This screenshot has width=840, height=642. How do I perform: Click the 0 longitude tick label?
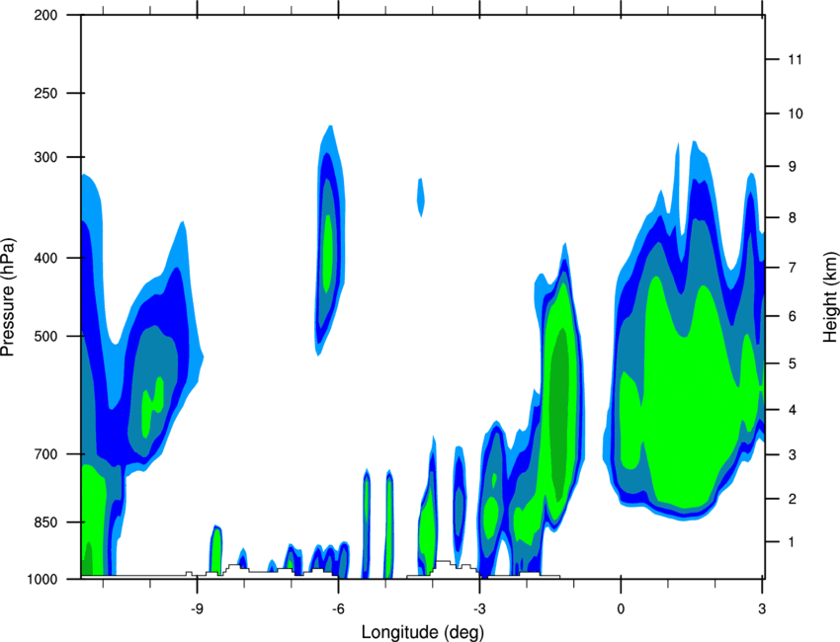pos(621,609)
